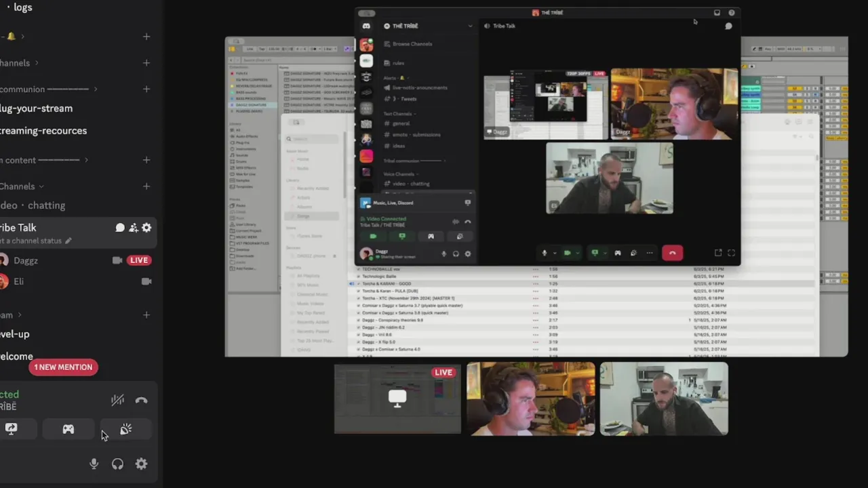Jump to the 1 NEW MENTION pill
868x488 pixels.
[63, 367]
